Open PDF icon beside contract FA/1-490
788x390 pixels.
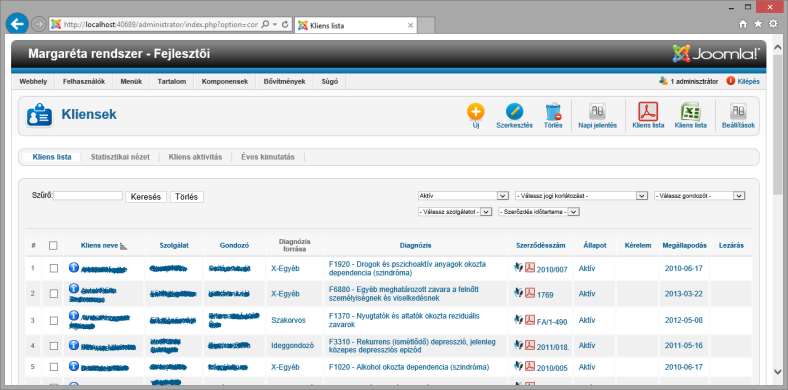(530, 320)
